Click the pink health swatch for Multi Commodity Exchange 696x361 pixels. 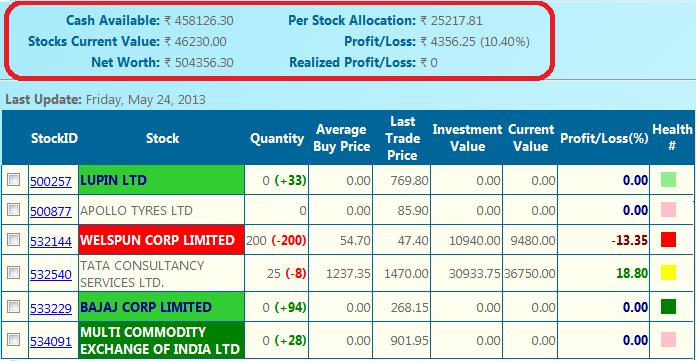pyautogui.click(x=668, y=340)
